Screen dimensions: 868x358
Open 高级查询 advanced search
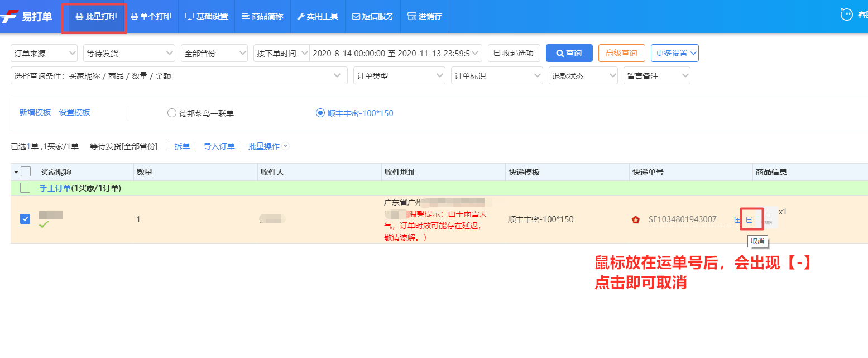tap(621, 53)
